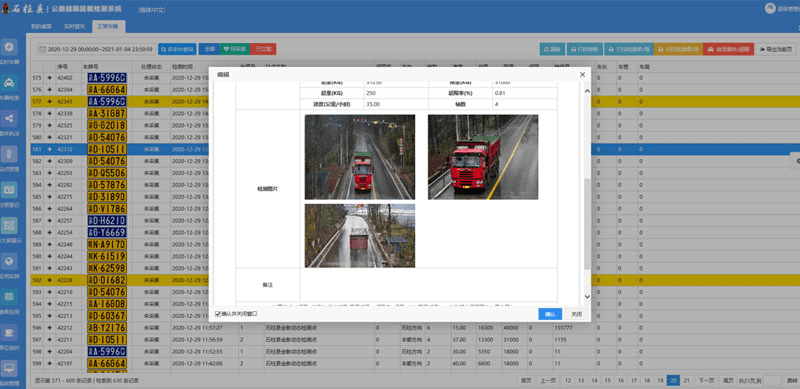Open the ID-card registration sidebar icon
This screenshot has height=389, width=800.
(x=9, y=190)
